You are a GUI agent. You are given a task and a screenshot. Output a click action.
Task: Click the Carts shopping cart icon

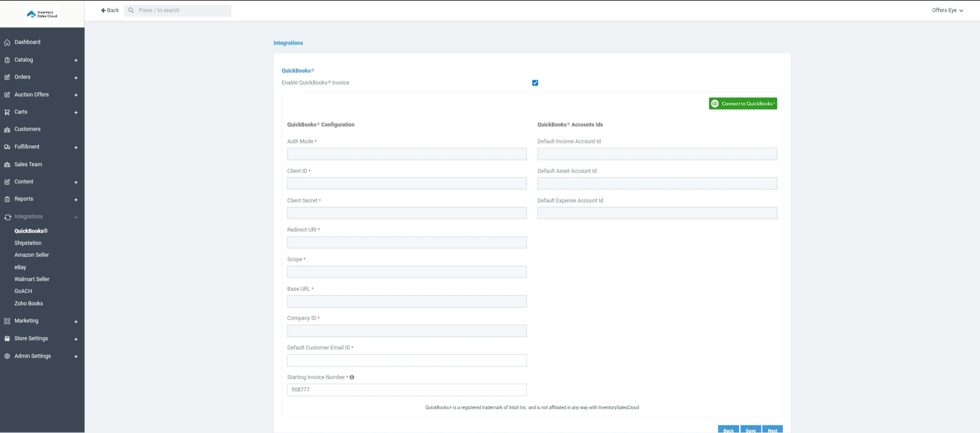point(7,112)
